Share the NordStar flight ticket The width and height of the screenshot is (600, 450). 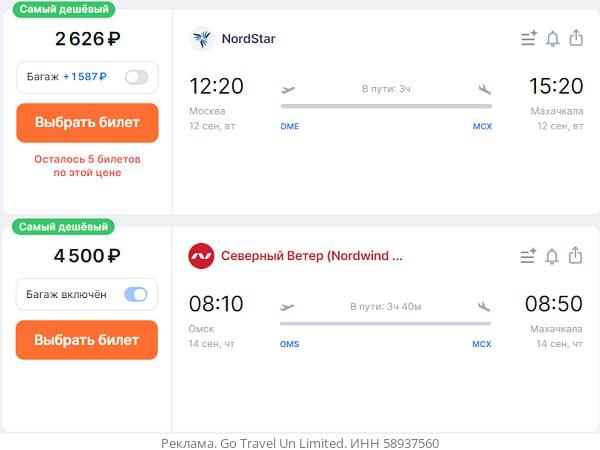click(576, 39)
